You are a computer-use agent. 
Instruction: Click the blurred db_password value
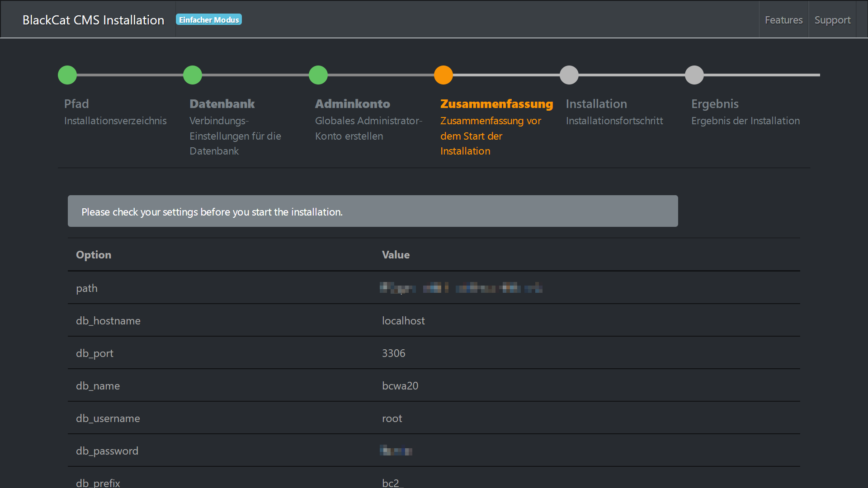396,450
